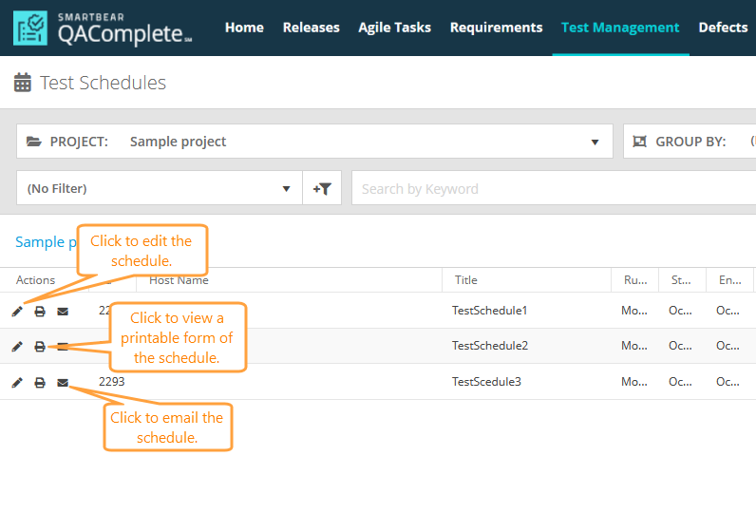
Task: Click the print icon for TestSchedule1
Action: click(x=40, y=311)
